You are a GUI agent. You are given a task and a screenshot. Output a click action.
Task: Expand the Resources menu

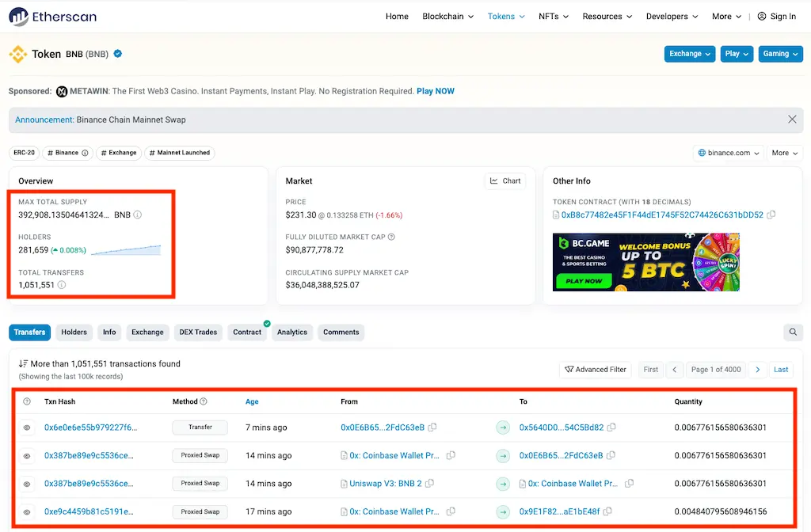point(607,17)
